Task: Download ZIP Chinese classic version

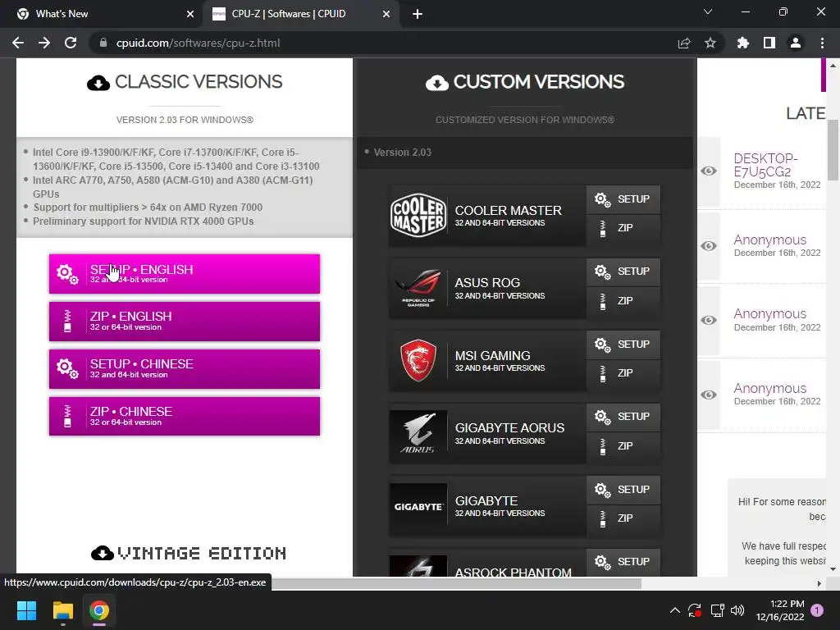Action: [185, 416]
